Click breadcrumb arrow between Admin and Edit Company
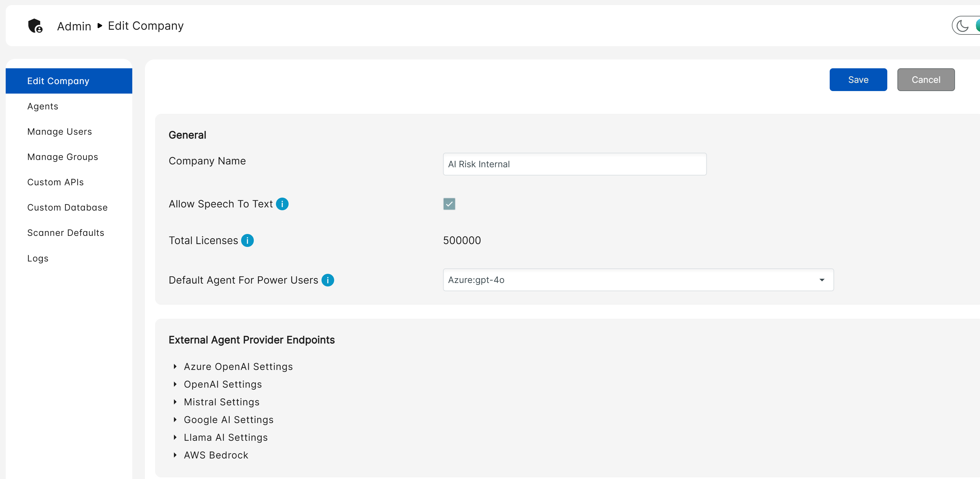Image resolution: width=980 pixels, height=479 pixels. pos(100,26)
